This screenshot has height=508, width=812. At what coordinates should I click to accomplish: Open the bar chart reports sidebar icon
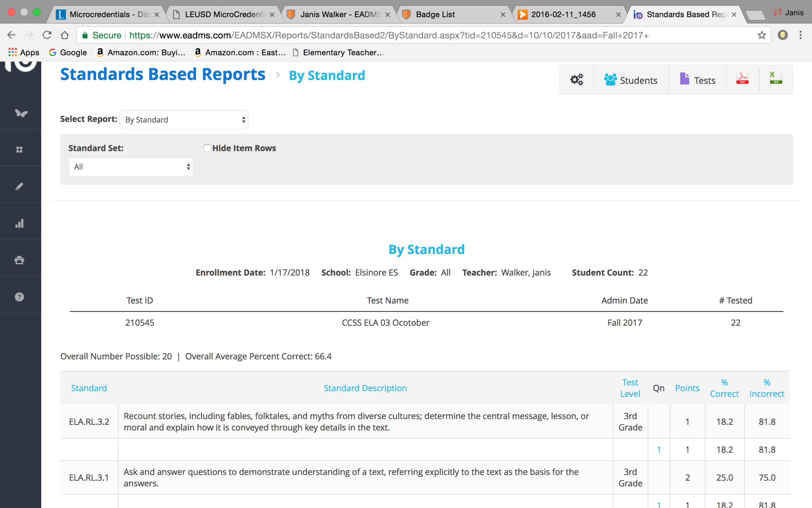[19, 223]
